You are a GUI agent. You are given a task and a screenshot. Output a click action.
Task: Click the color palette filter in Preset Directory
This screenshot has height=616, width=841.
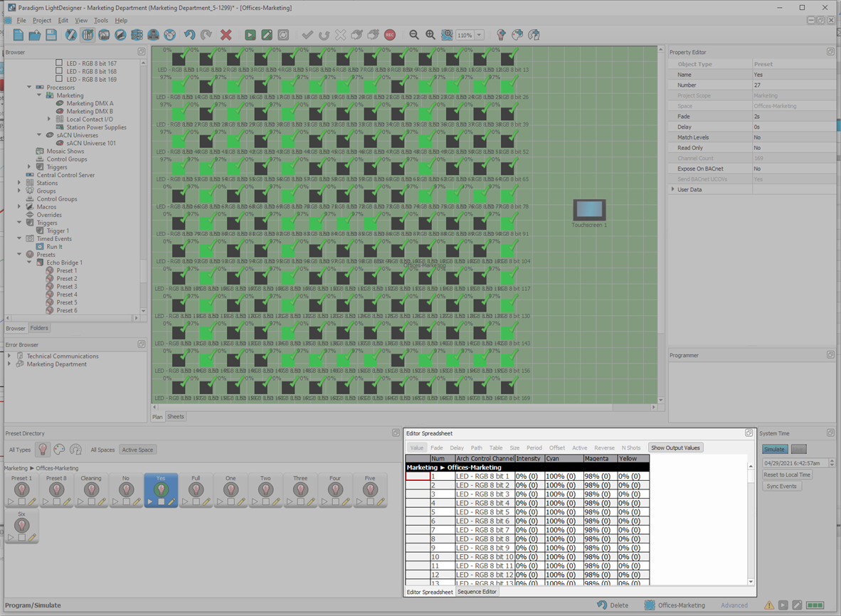click(x=59, y=450)
